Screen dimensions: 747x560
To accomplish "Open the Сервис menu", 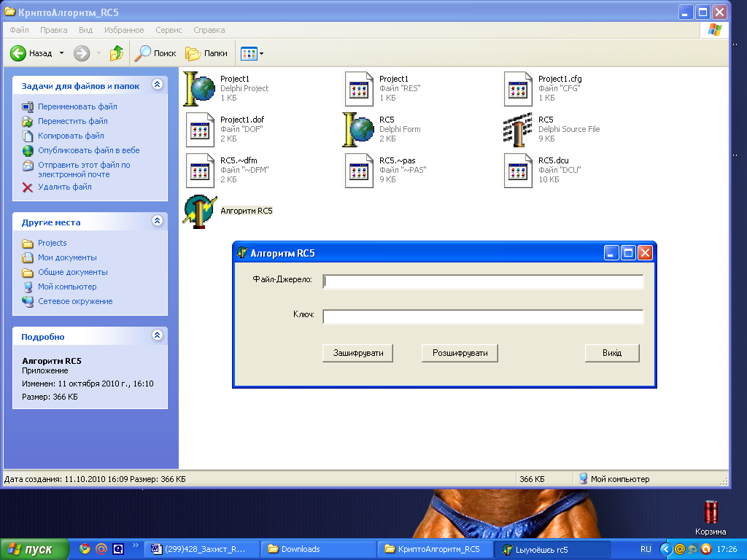I will [x=169, y=30].
